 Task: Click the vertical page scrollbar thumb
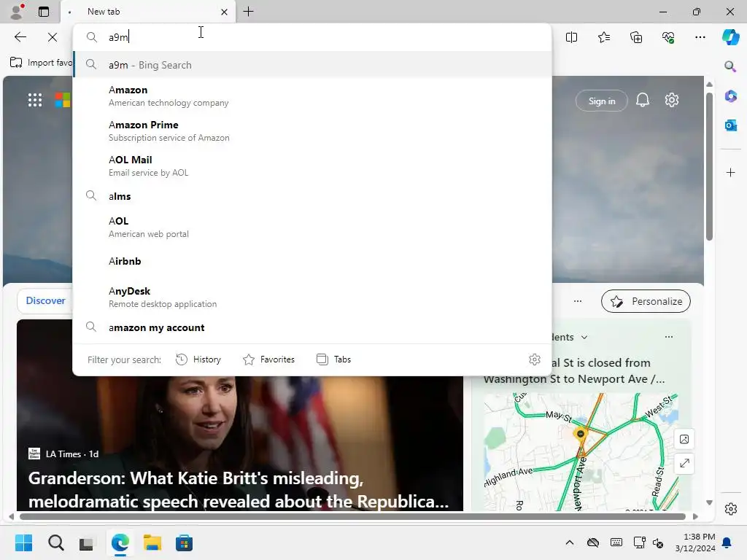(709, 167)
